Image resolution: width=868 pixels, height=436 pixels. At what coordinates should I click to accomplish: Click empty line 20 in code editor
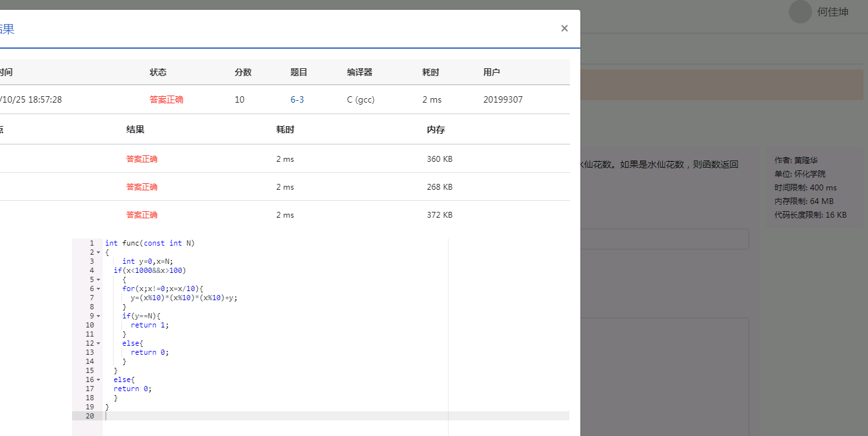pos(337,416)
